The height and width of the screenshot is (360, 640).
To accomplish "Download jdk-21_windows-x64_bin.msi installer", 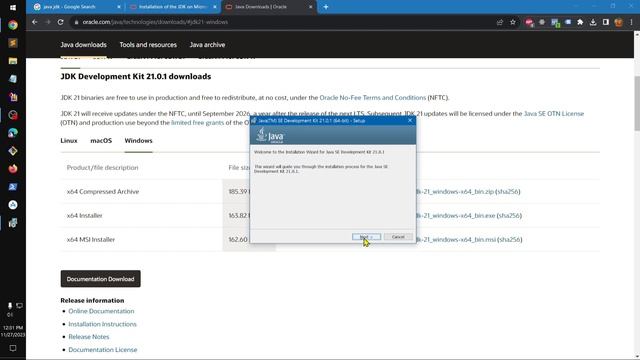I will coord(456,240).
